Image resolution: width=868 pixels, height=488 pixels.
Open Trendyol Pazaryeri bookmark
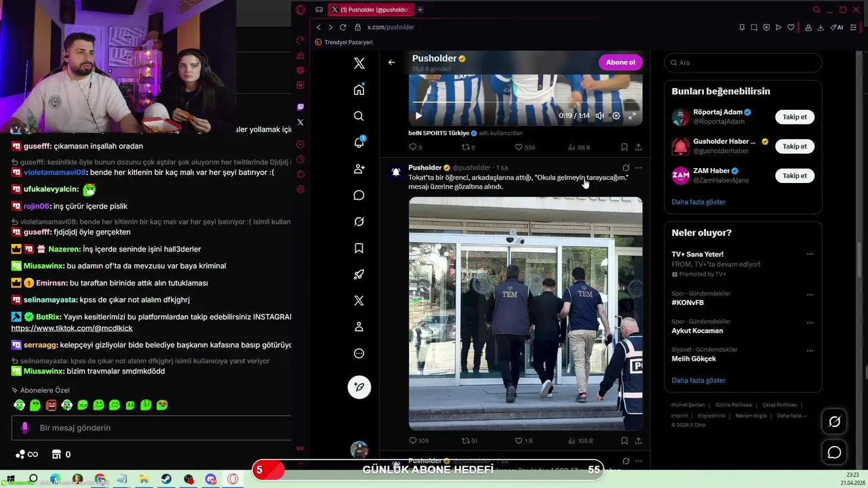(344, 42)
